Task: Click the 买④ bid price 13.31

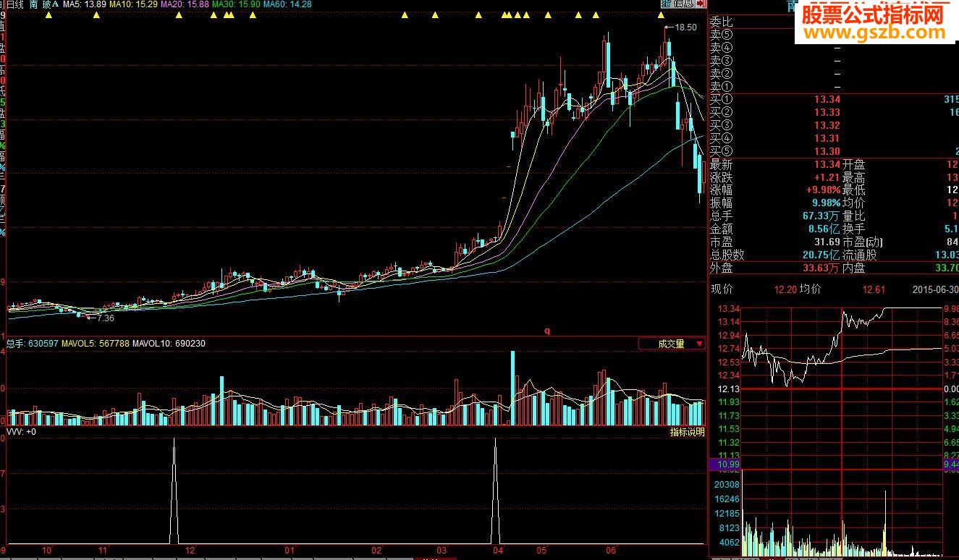Action: pos(827,139)
